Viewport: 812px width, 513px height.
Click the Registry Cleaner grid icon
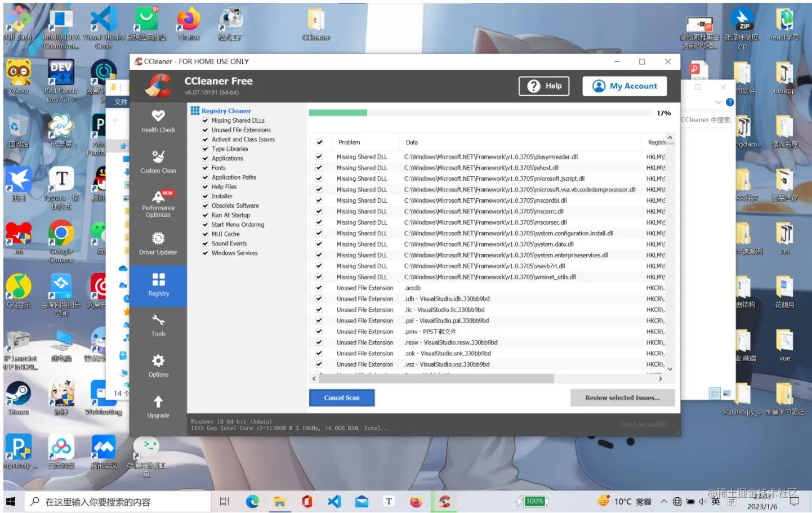point(195,110)
